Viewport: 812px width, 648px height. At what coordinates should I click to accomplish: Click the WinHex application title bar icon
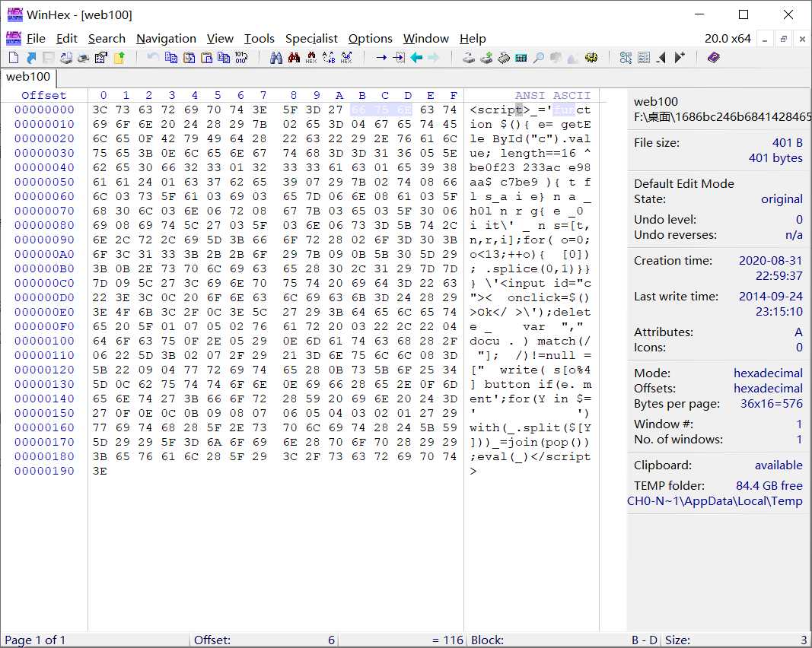click(14, 14)
